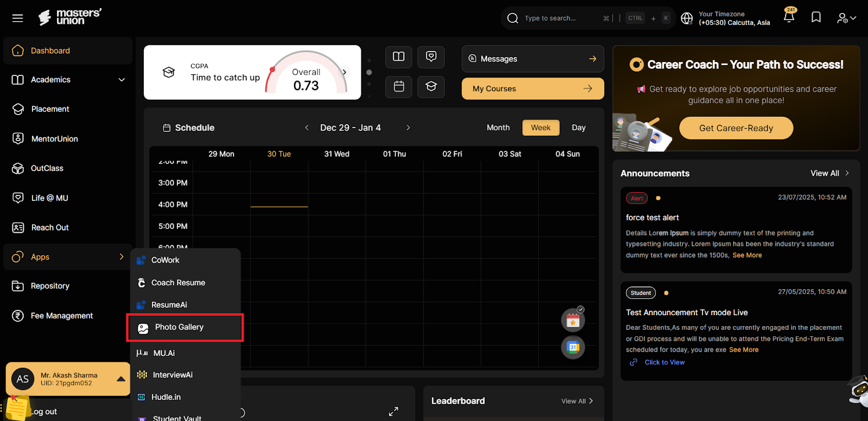Open the My Courses button
Image resolution: width=868 pixels, height=421 pixels.
(532, 88)
